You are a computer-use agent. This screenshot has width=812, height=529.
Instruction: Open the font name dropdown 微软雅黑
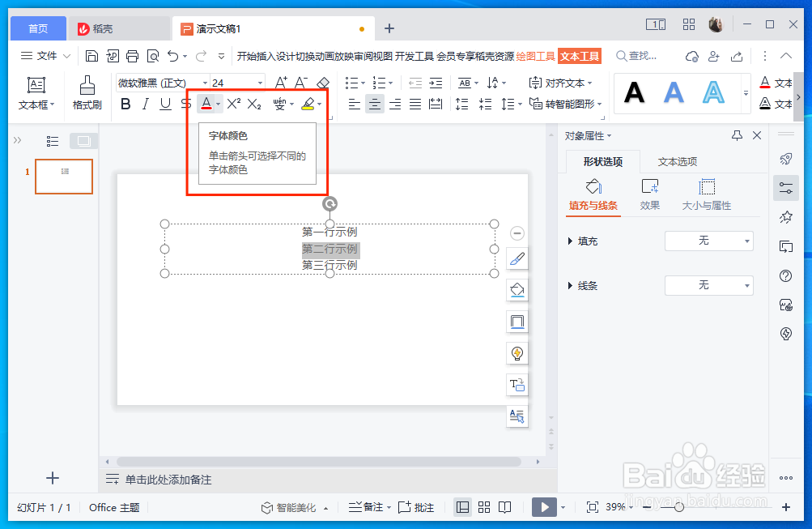[x=205, y=83]
